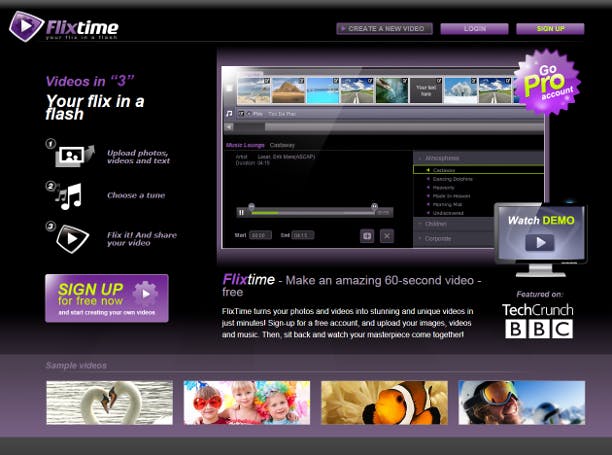Click the Watch DEMO monitor title
The height and width of the screenshot is (455, 612).
pos(541,220)
